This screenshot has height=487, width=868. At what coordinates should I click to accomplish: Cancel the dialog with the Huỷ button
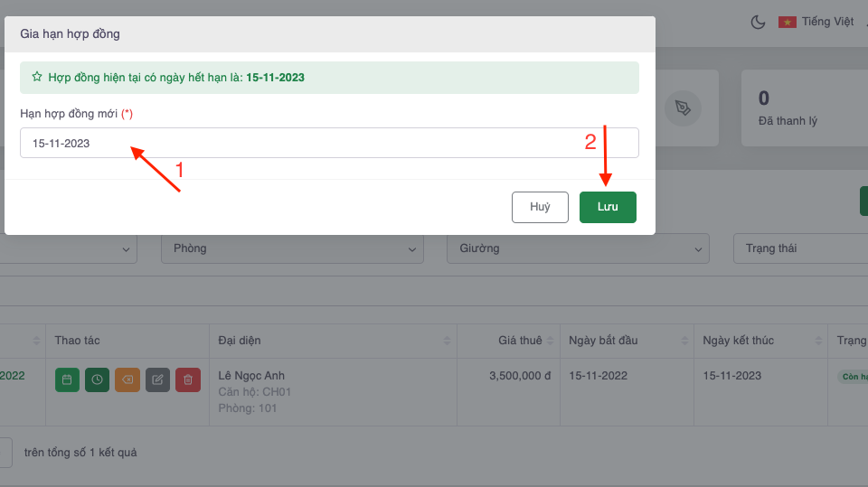pos(540,207)
